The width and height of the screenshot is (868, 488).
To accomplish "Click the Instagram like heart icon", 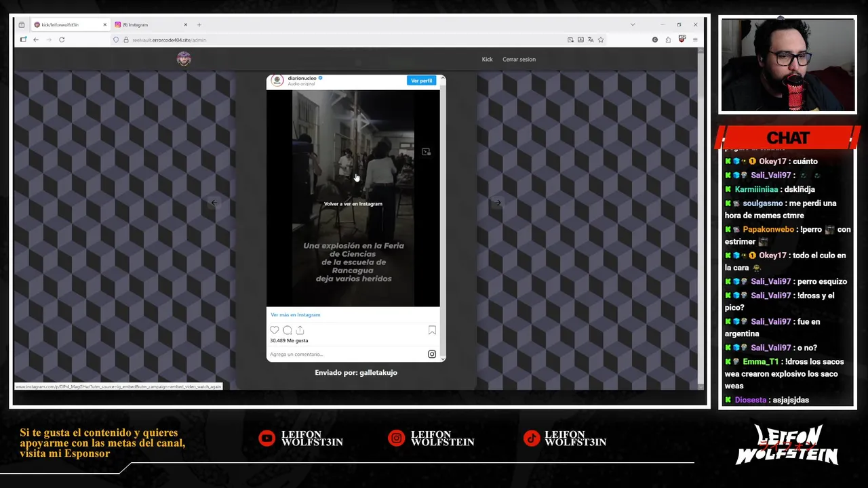I will coord(274,330).
